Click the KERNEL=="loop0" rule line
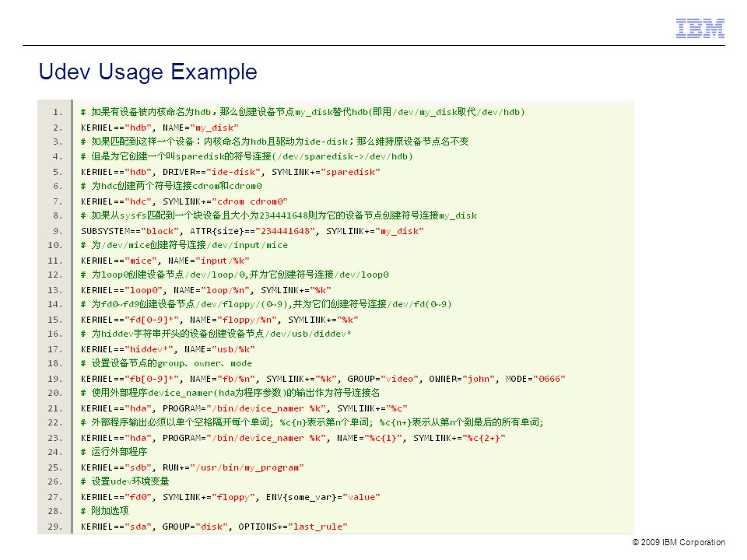Screen dimensions: 747x560 pyautogui.click(x=205, y=290)
